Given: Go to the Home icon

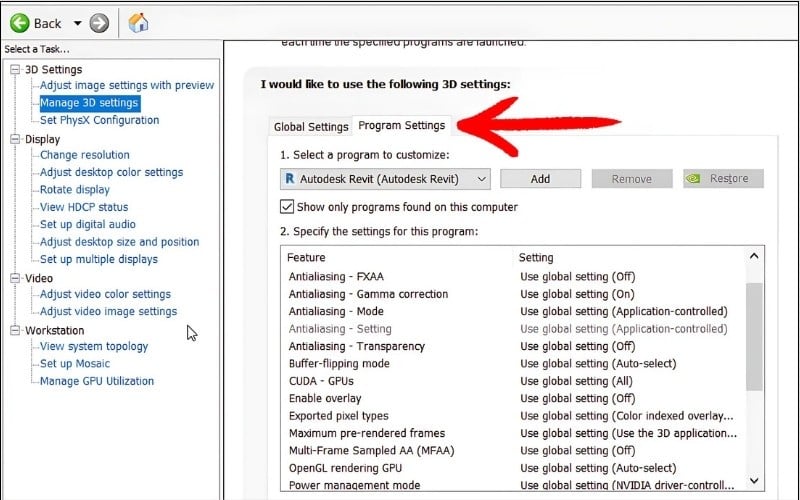Looking at the screenshot, I should point(138,23).
